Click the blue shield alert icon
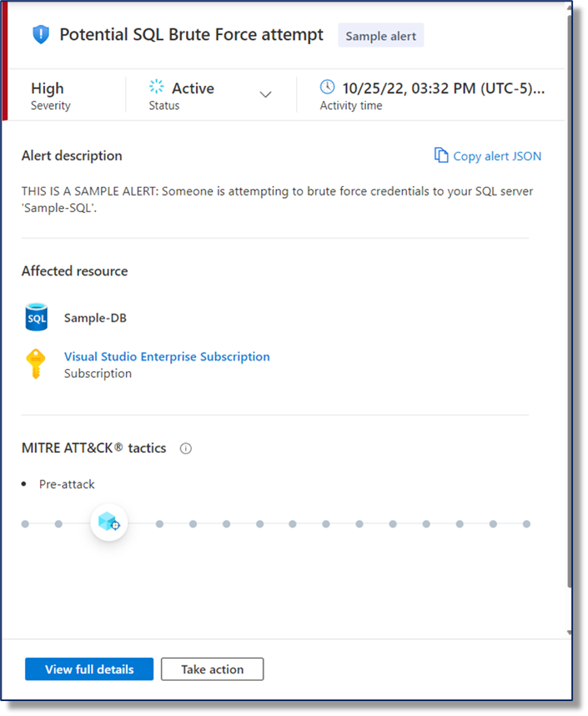The height and width of the screenshot is (716, 588). point(41,35)
